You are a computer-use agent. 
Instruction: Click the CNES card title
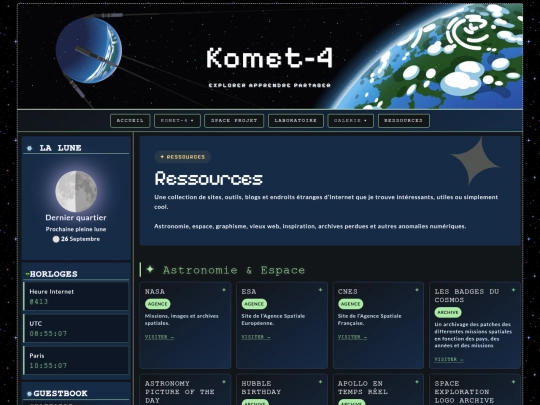pos(347,292)
